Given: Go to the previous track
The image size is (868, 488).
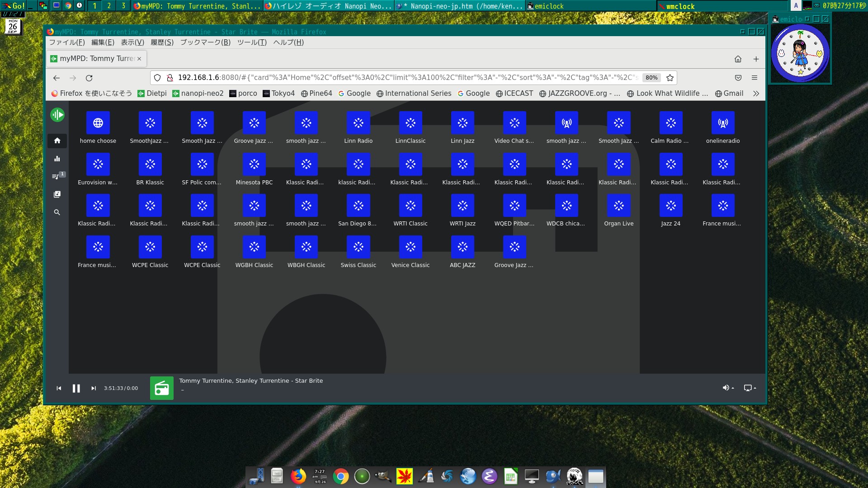Looking at the screenshot, I should click(59, 388).
